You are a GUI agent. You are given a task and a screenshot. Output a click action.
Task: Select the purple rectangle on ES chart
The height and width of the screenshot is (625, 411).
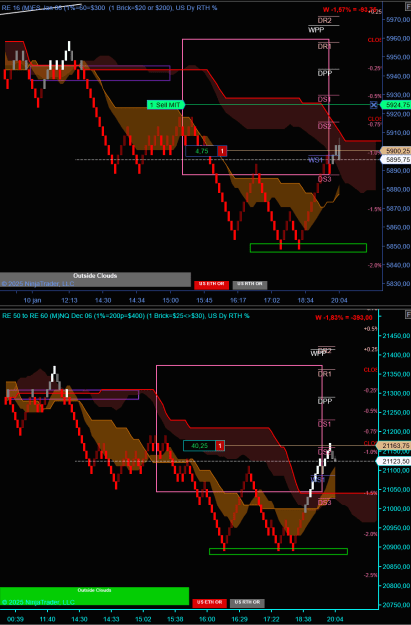click(x=100, y=73)
